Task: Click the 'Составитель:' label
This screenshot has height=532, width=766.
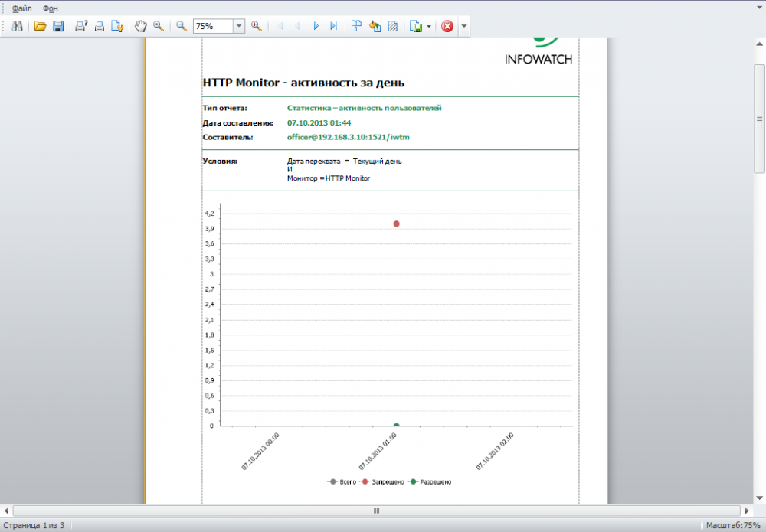Action: (x=228, y=137)
